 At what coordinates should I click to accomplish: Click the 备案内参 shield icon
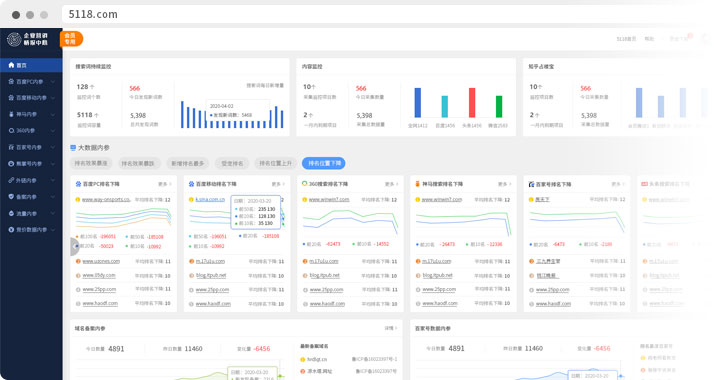pos(11,197)
